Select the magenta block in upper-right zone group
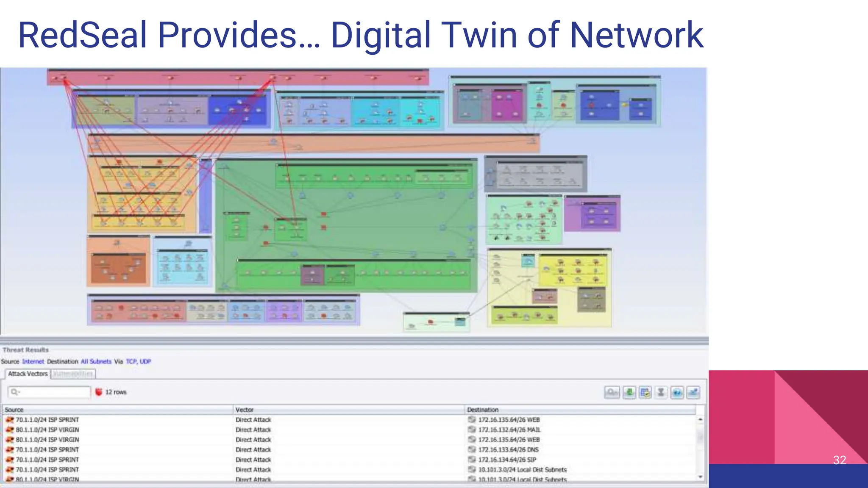The height and width of the screenshot is (488, 868). [507, 105]
